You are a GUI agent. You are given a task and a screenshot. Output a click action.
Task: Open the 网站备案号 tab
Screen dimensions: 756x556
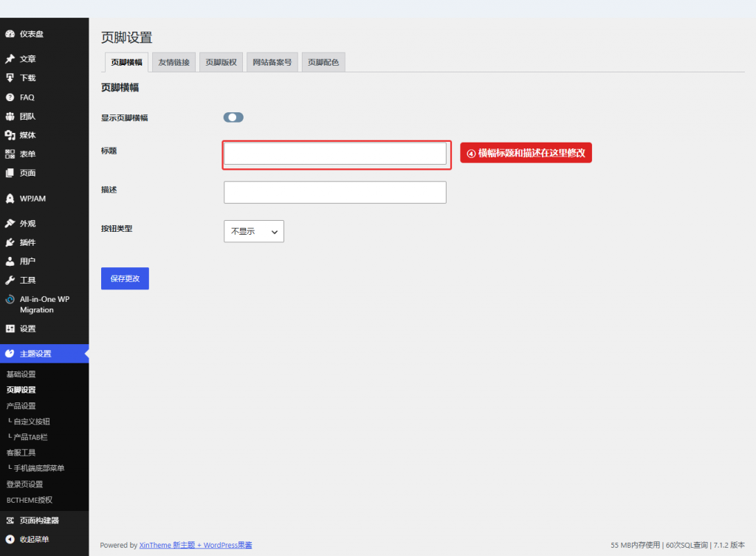[x=272, y=62]
